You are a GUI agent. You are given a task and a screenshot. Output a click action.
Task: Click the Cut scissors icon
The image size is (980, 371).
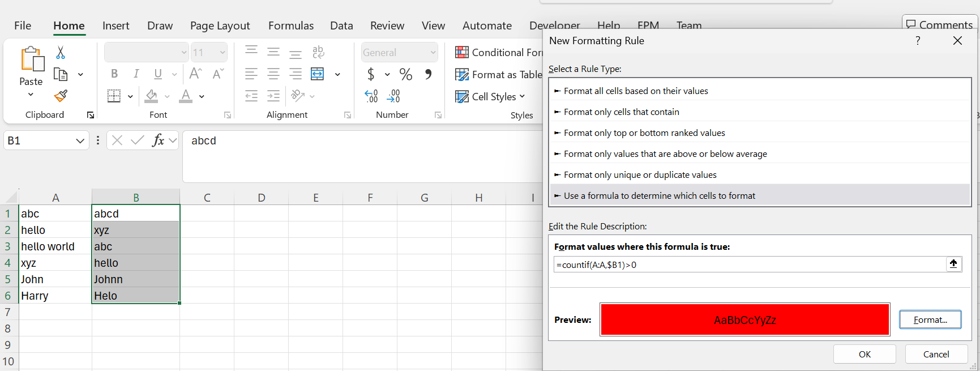61,53
